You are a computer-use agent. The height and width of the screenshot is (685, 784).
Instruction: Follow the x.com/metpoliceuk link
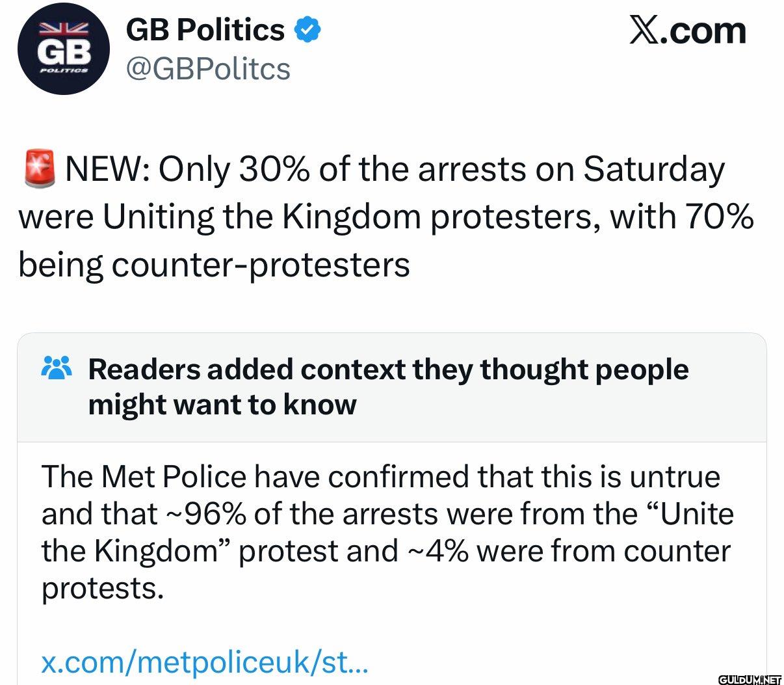point(205,663)
